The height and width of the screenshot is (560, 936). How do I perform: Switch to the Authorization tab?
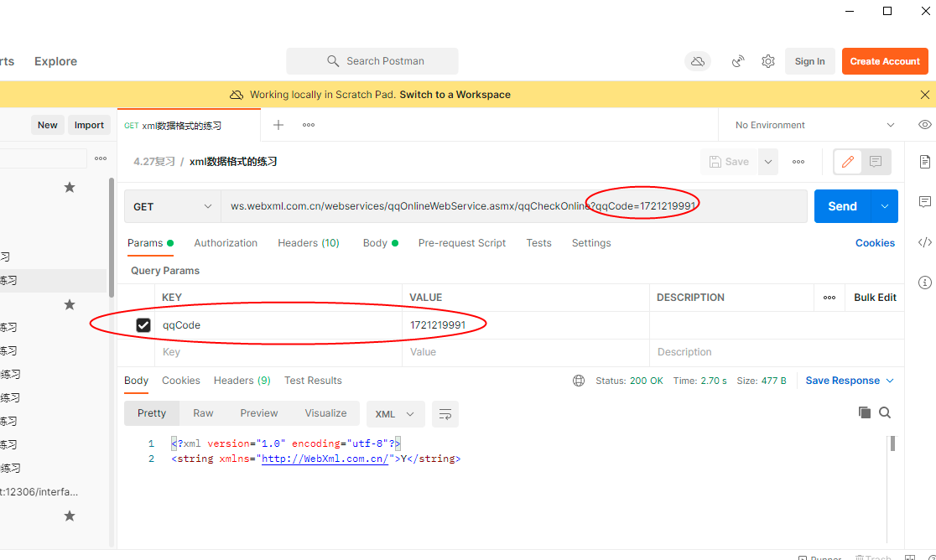coord(226,243)
